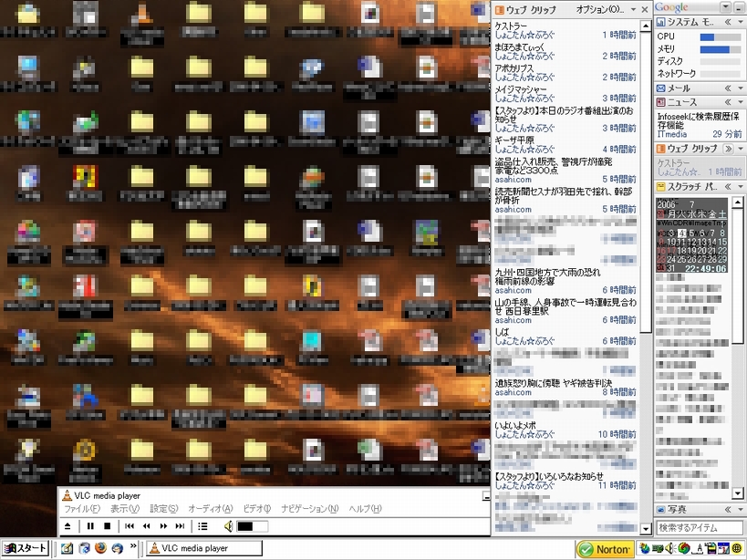This screenshot has height=560, width=747.
Task: Launch Firefox from quick launch
Action: pos(100,548)
